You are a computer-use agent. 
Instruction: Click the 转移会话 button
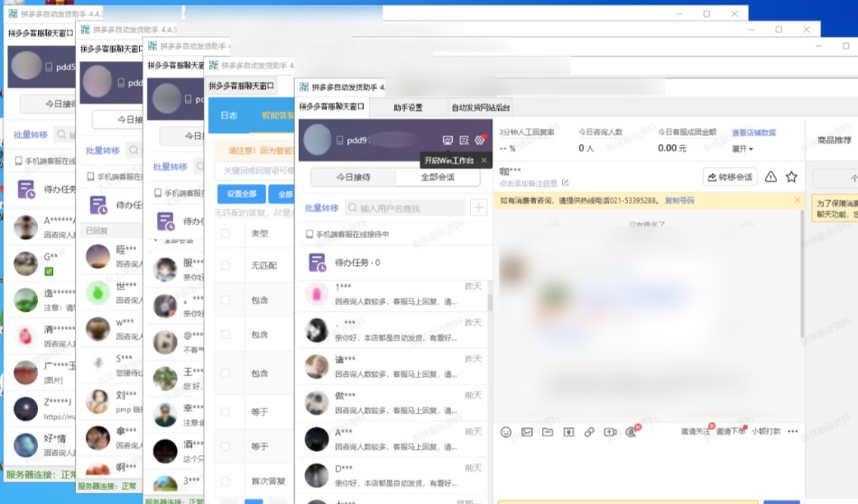point(730,177)
